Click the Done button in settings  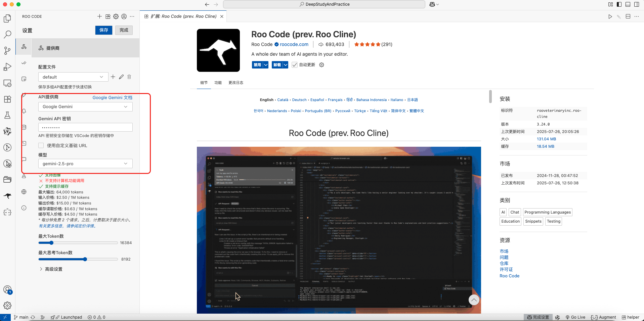(124, 30)
